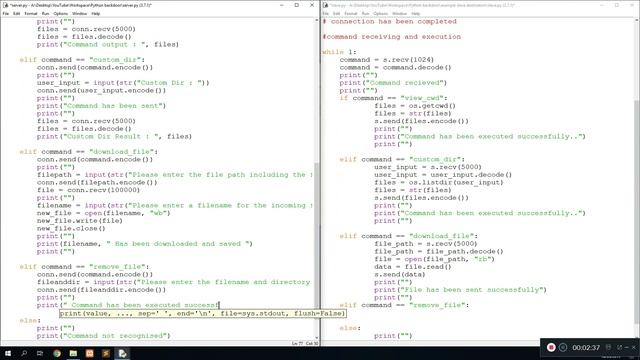Viewport: 640px width, 360px height.
Task: Click 'files = os.getcwd()' line
Action: point(415,106)
